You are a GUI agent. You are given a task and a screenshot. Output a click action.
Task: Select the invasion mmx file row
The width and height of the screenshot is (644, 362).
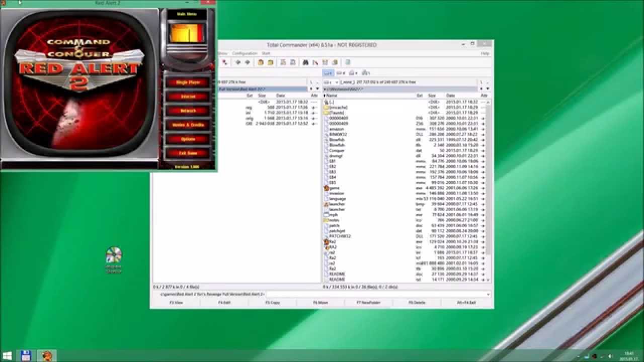point(406,194)
